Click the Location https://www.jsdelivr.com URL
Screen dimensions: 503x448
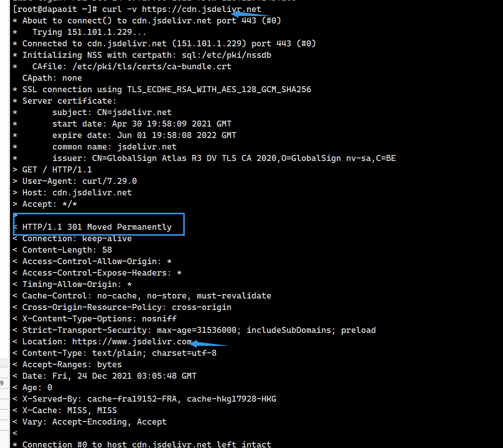(x=132, y=342)
